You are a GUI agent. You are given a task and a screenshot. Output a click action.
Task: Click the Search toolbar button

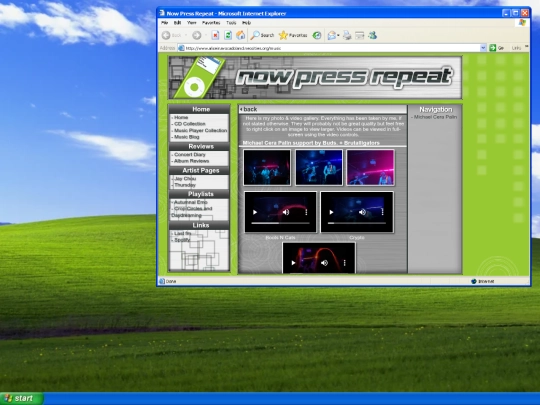pos(262,35)
